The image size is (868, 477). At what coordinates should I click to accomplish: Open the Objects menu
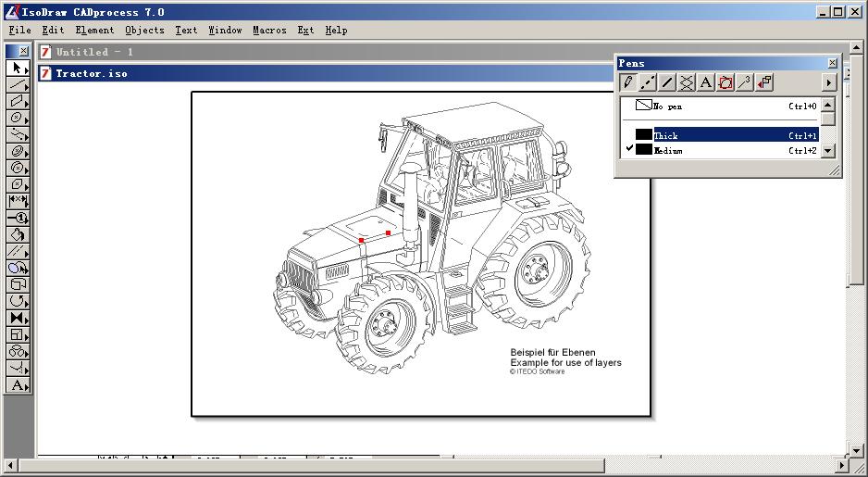point(144,31)
